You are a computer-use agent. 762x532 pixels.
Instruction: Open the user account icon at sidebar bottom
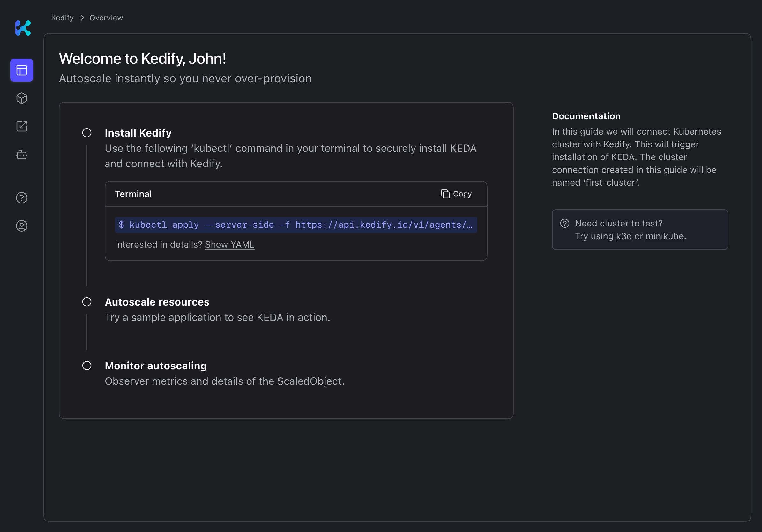pos(22,226)
